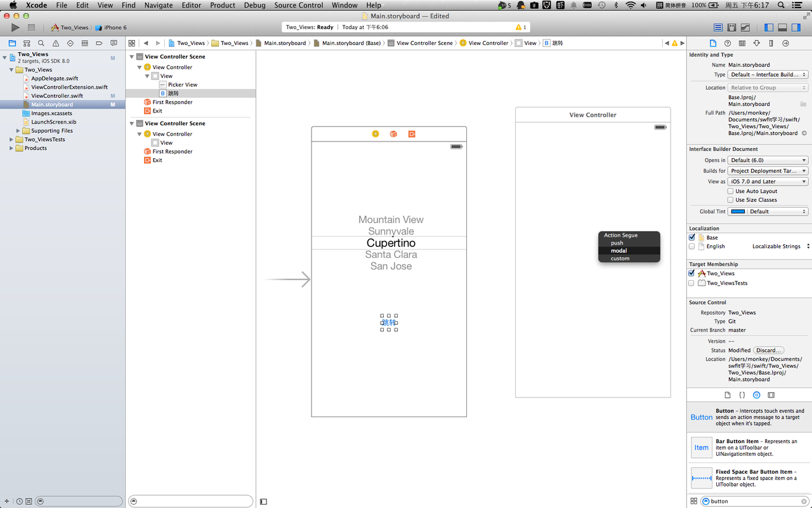The image size is (812, 508).
Task: Expand the Two_ViewsTests folder
Action: (11, 140)
